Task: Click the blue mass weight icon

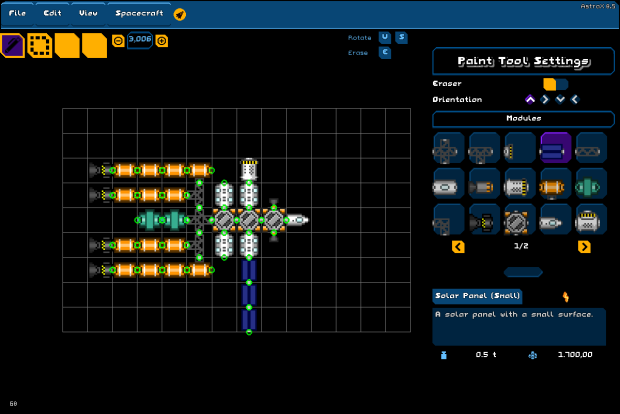Action: click(x=444, y=355)
